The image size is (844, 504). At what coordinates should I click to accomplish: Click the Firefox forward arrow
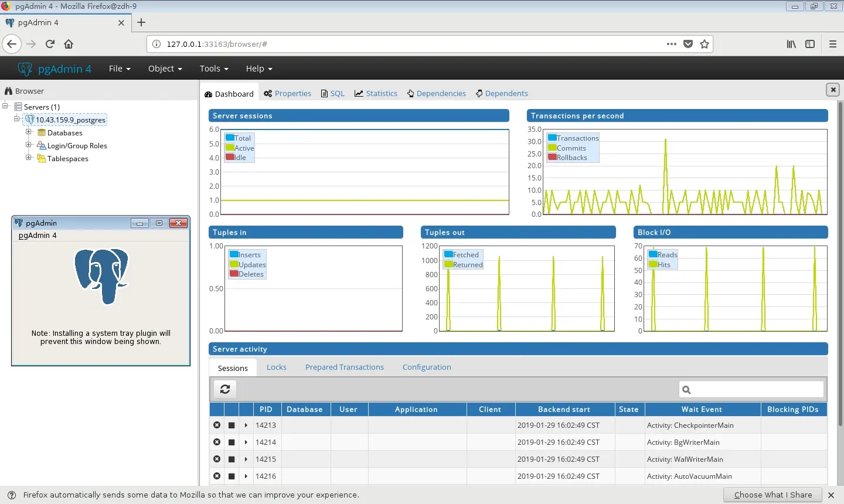click(31, 44)
